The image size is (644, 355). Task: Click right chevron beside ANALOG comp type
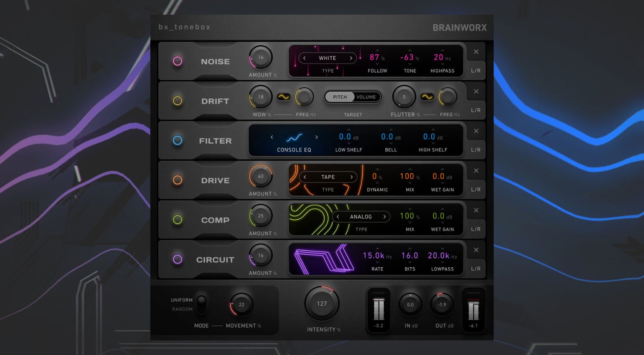[x=384, y=217]
